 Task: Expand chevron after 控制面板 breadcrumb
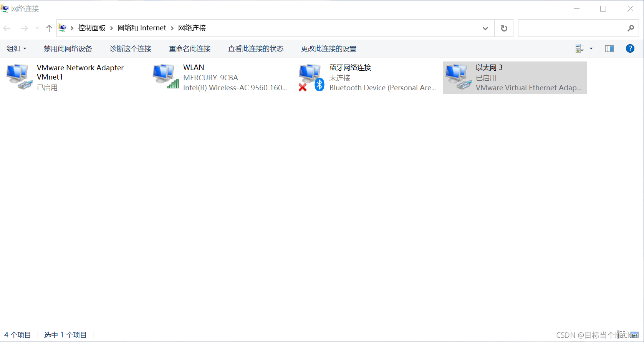112,28
